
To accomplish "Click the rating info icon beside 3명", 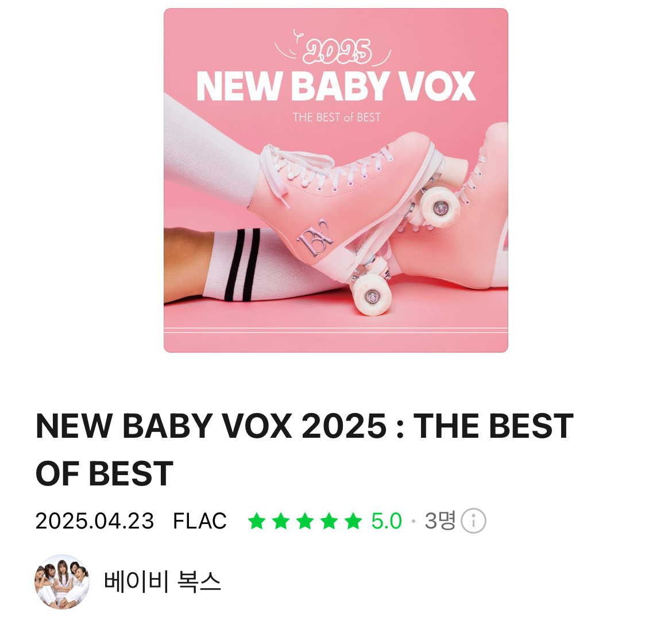I will (x=473, y=521).
